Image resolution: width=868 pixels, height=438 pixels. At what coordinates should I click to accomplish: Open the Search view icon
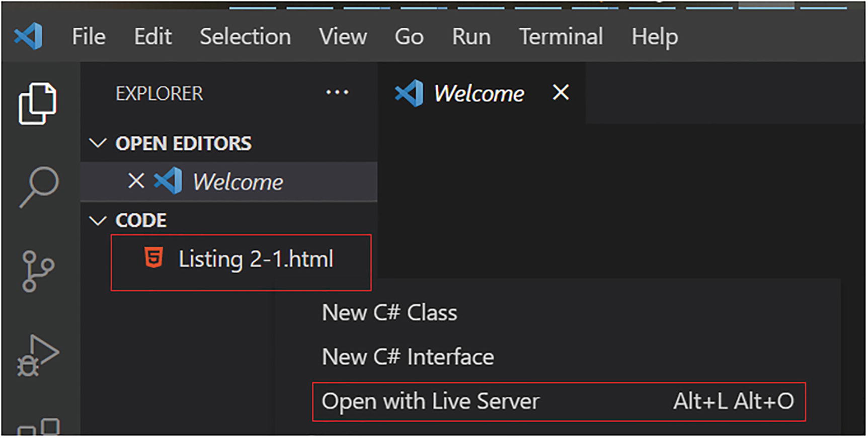[x=39, y=187]
